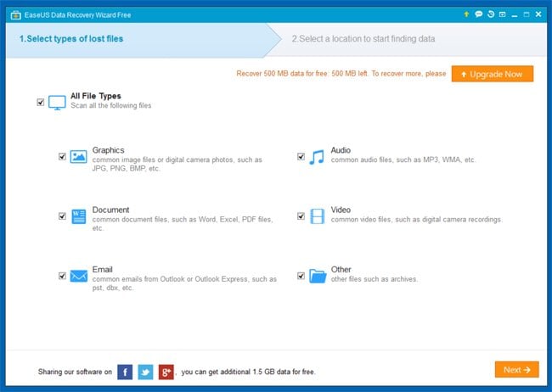
Task: Click the Other folder icon
Action: click(x=318, y=276)
